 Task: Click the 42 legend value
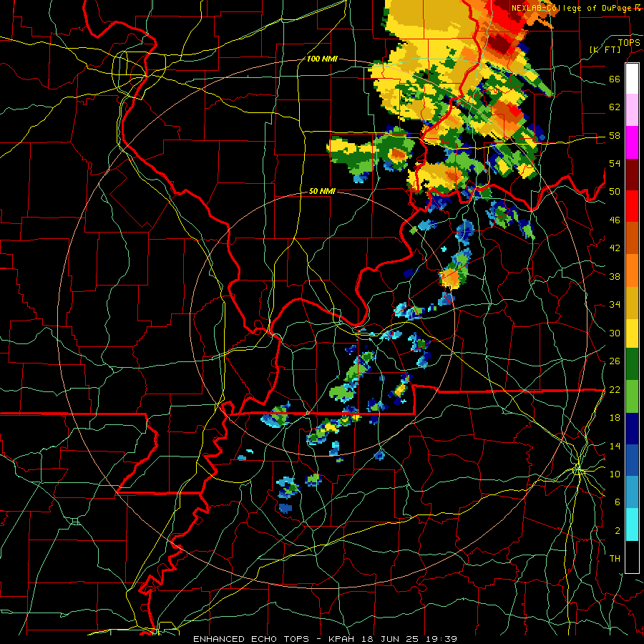(x=615, y=248)
